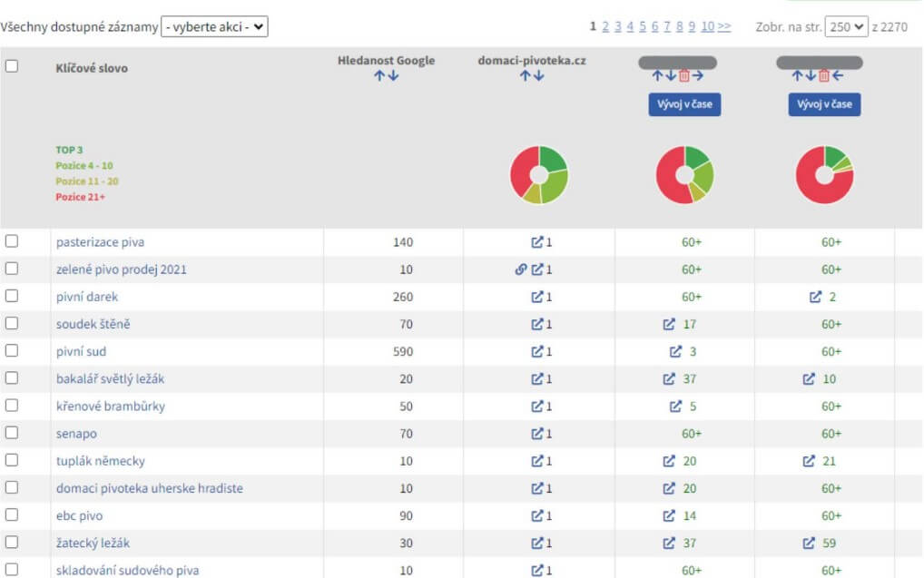
Task: Open keyword link tuplák německy
Action: 101,461
